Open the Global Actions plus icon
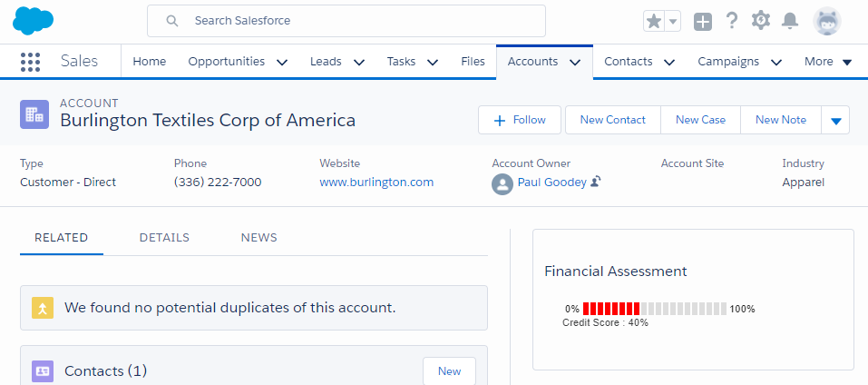The image size is (868, 385). (x=703, y=22)
